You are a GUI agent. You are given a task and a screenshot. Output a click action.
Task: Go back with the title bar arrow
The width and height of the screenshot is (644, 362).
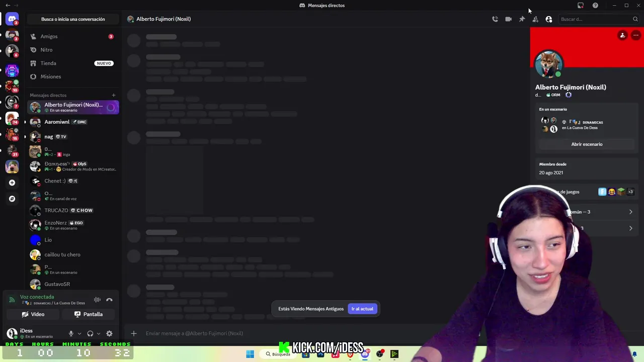pyautogui.click(x=8, y=5)
